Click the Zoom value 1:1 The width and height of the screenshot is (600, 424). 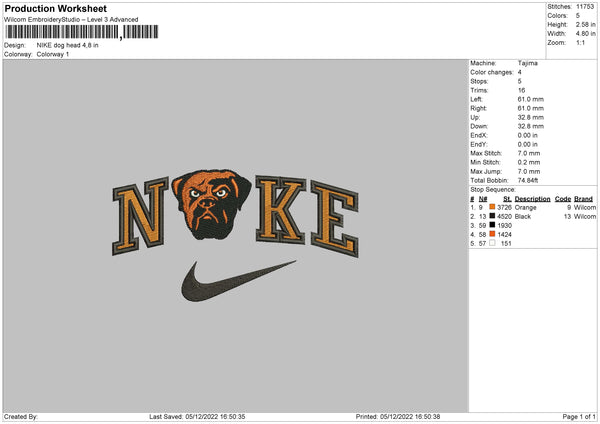pos(580,43)
